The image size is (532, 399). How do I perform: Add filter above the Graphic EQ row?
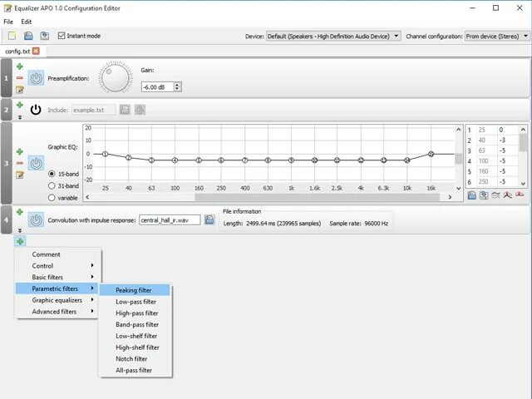tap(20, 151)
